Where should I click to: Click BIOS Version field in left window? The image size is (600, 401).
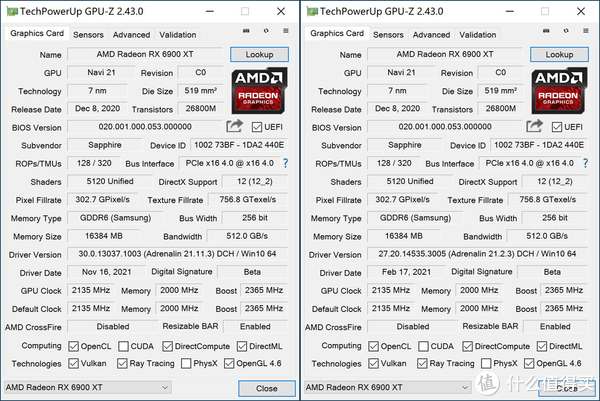145,127
